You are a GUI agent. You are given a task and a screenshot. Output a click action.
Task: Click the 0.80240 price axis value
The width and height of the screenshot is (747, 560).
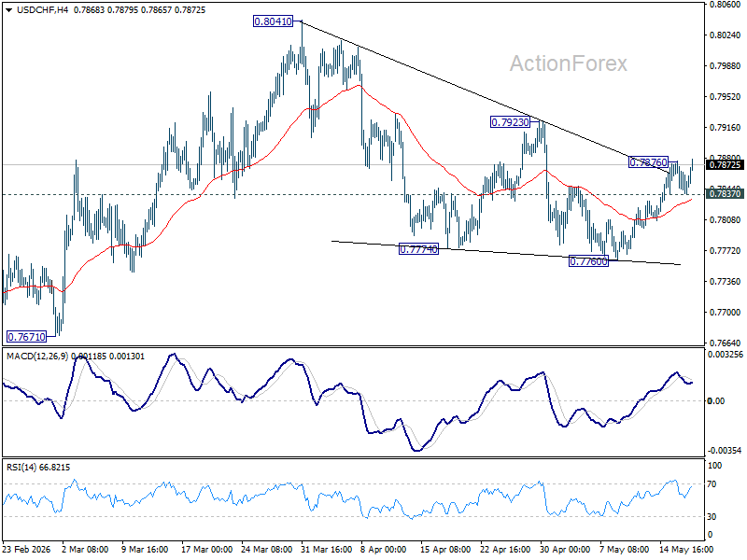tap(726, 35)
